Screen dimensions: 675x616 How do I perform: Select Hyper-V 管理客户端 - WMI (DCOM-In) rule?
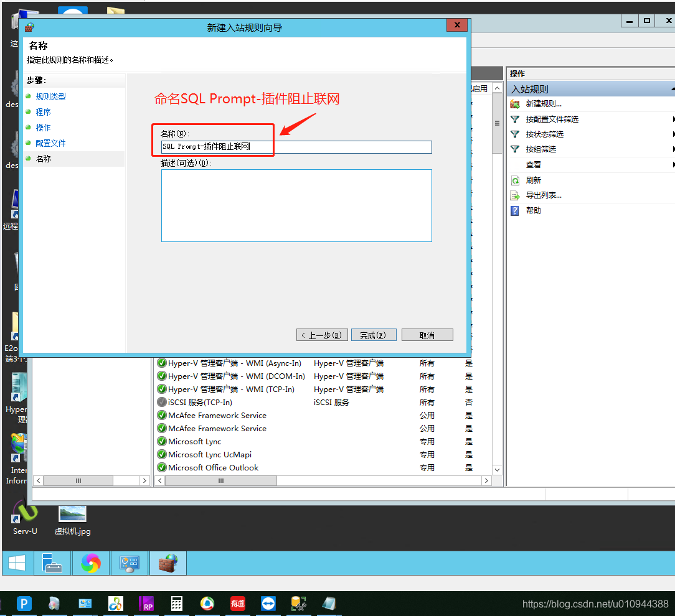pyautogui.click(x=237, y=376)
